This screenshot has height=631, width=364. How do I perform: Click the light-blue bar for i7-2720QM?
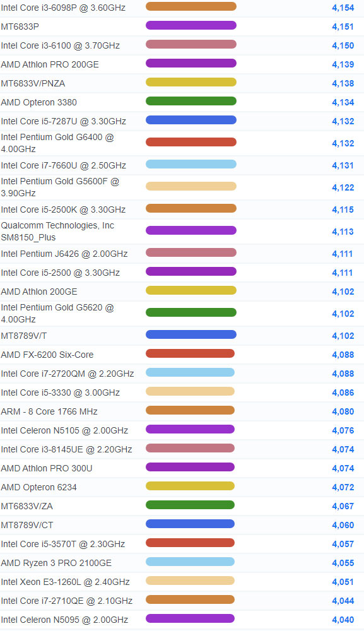point(190,372)
